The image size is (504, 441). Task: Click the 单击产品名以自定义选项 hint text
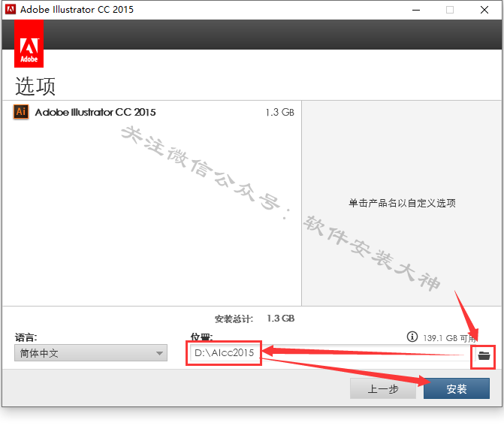(402, 203)
